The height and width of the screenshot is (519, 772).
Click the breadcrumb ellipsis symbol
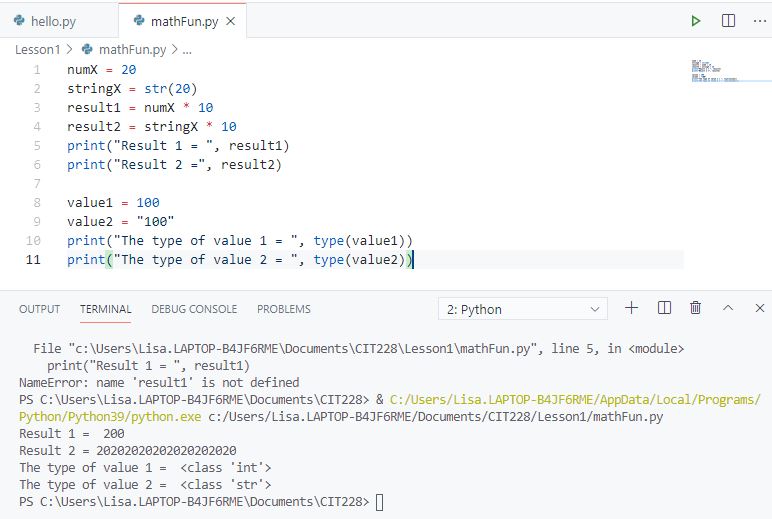point(187,50)
